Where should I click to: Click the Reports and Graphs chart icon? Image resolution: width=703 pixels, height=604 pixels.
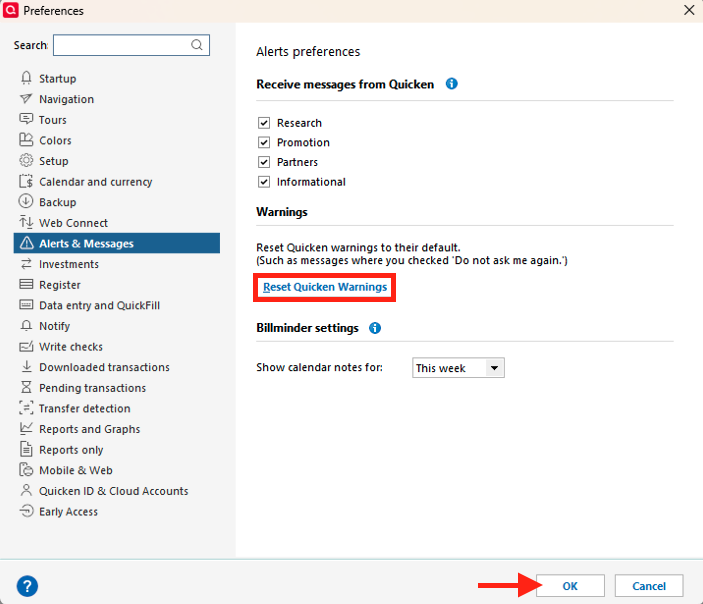pos(26,428)
